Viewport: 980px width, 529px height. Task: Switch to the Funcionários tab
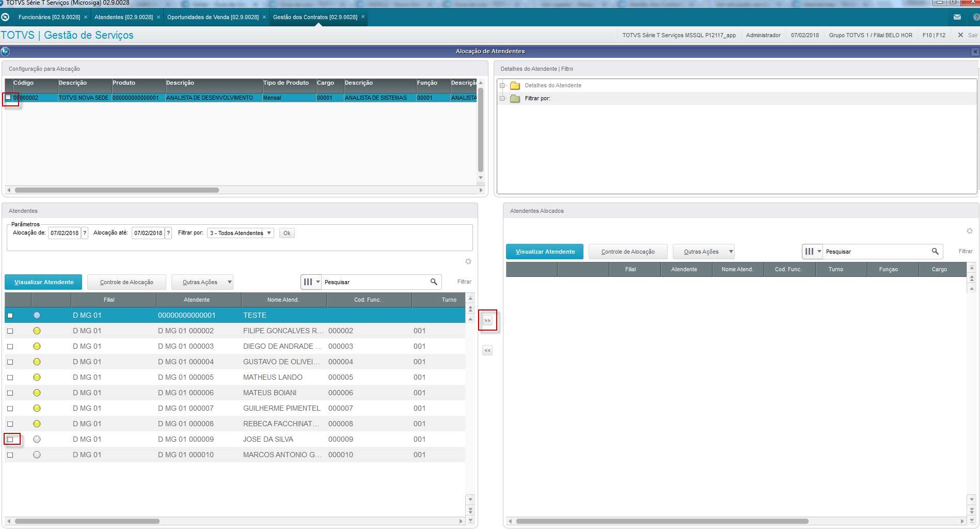pos(49,17)
